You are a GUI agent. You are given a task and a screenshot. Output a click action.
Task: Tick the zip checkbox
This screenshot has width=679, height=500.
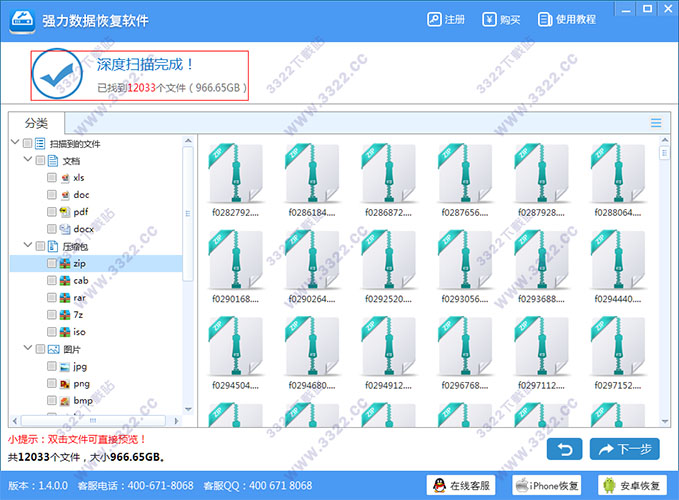pos(52,263)
